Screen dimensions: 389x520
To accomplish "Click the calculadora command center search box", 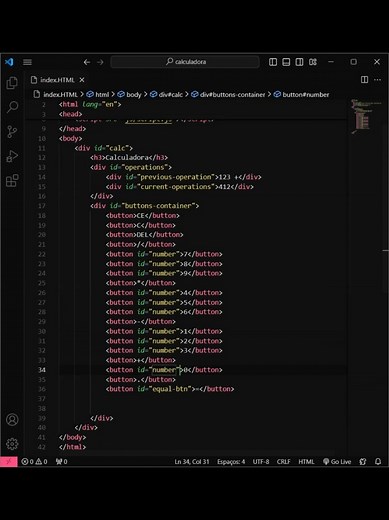I will click(x=185, y=62).
